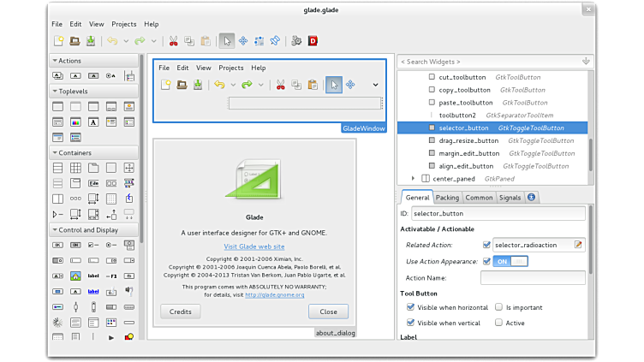Click the Cut scissors icon in main toolbar
This screenshot has width=644, height=362.
coord(173,40)
